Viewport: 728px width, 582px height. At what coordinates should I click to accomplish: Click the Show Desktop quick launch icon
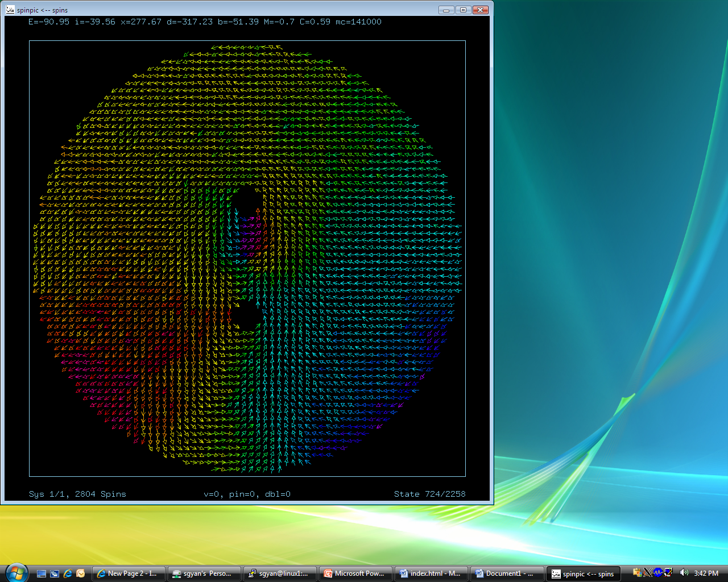click(42, 573)
